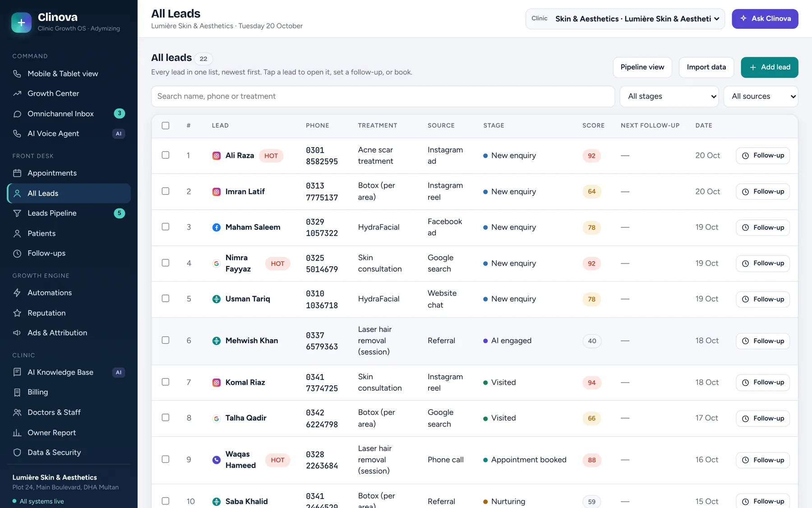Open the All sources filter dropdown
Screen dimensions: 812x508
[x=761, y=96]
